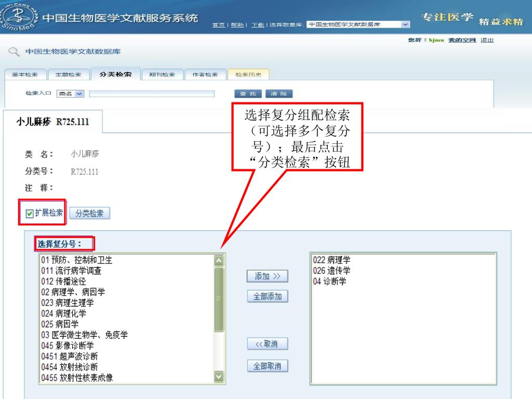Select '03 医学微生物学、免疫学' in the list

[x=127, y=335]
